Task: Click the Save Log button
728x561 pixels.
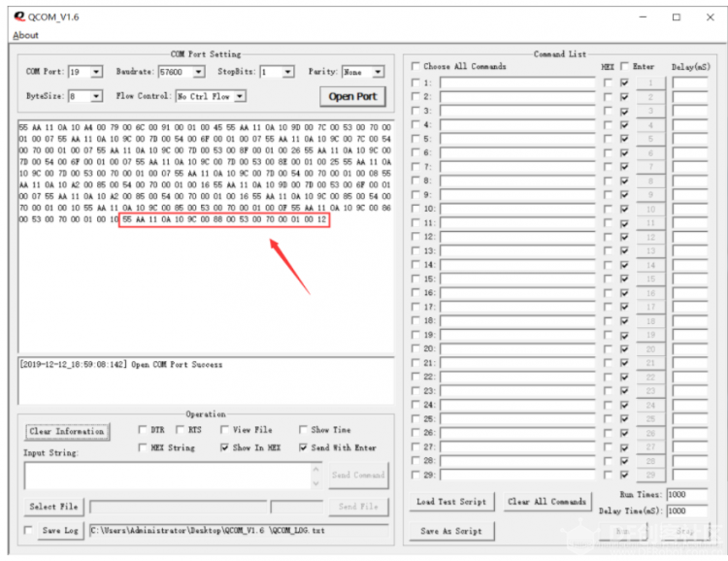Action: 60,530
